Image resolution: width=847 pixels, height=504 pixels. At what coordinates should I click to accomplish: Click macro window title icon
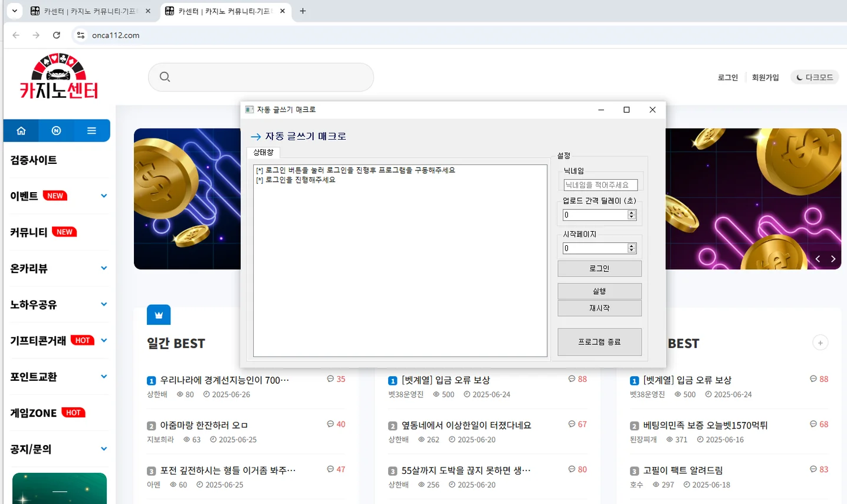249,110
